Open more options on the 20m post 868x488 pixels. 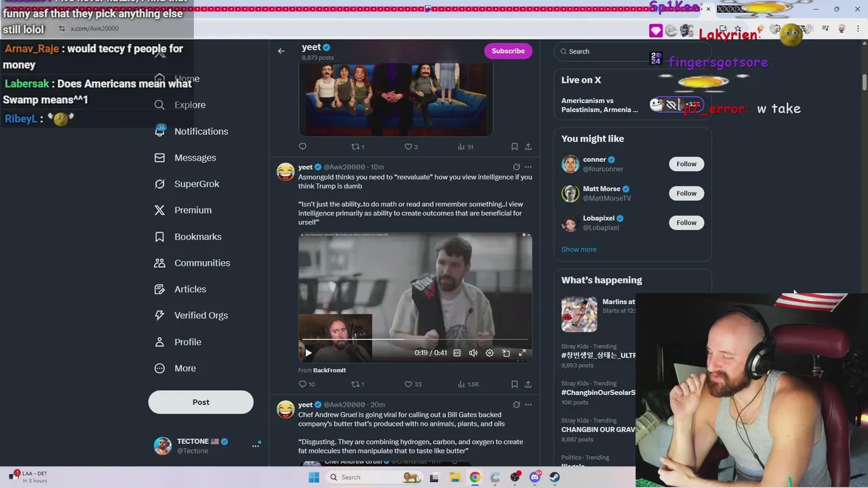click(528, 405)
